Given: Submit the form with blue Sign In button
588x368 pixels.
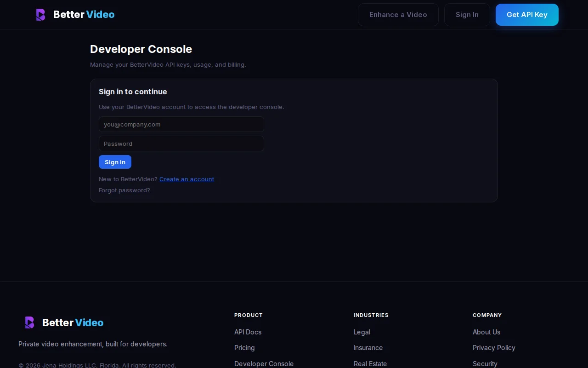Looking at the screenshot, I should 115,162.
